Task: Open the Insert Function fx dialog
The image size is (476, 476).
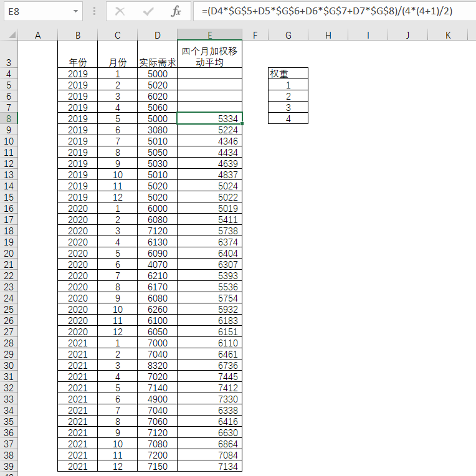Action: 176,11
